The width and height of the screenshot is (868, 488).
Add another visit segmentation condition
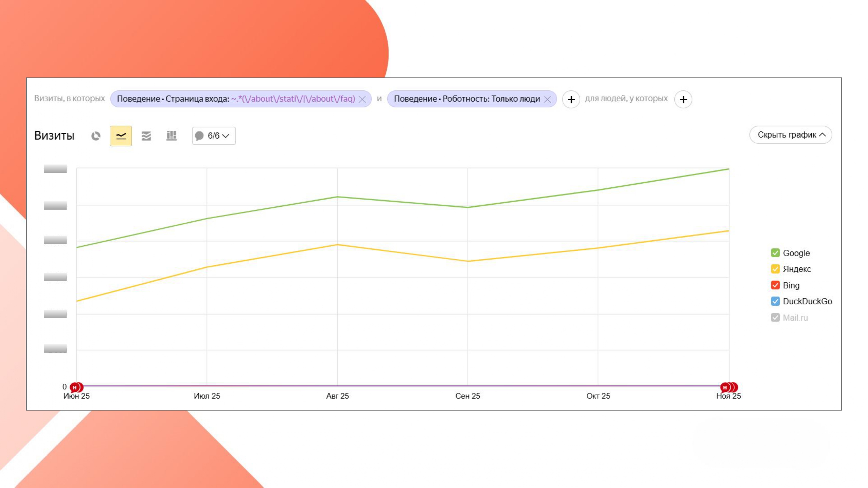tap(571, 99)
